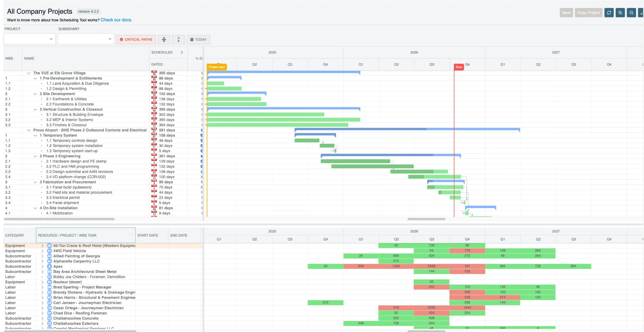The image size is (644, 332).
Task: Click the avatar for Allied Painting of Georgia
Action: tap(49, 256)
